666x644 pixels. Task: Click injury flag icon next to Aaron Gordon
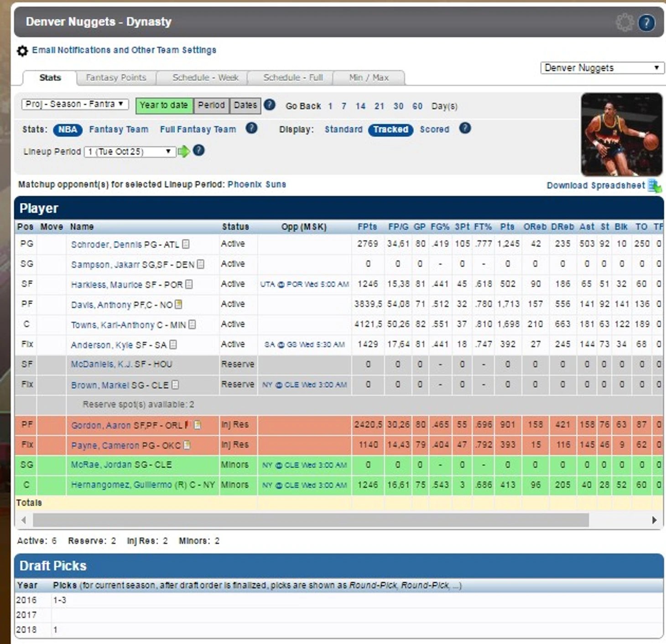(x=187, y=425)
